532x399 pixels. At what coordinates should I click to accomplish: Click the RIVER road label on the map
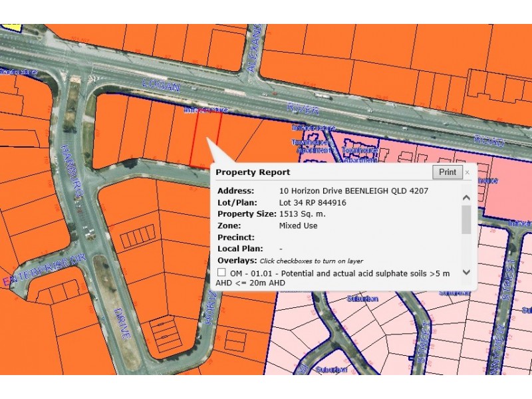click(x=303, y=108)
